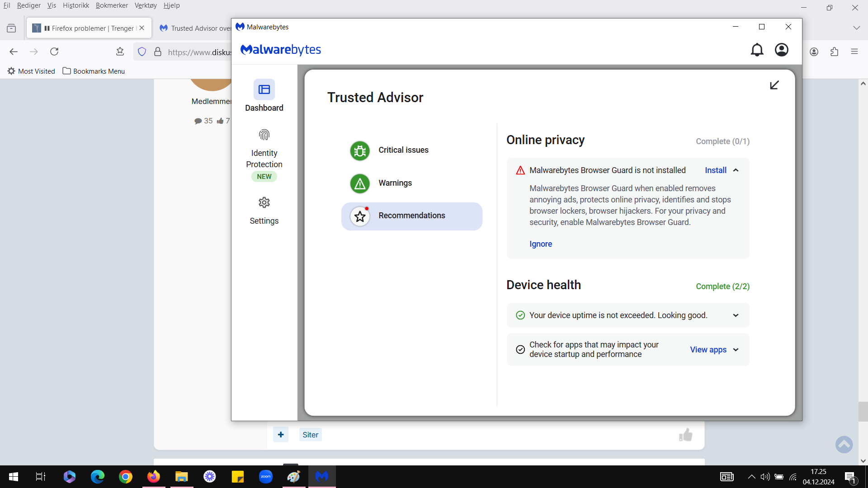The width and height of the screenshot is (868, 488).
Task: Go to the Dashboard sidebar icon
Action: (264, 89)
